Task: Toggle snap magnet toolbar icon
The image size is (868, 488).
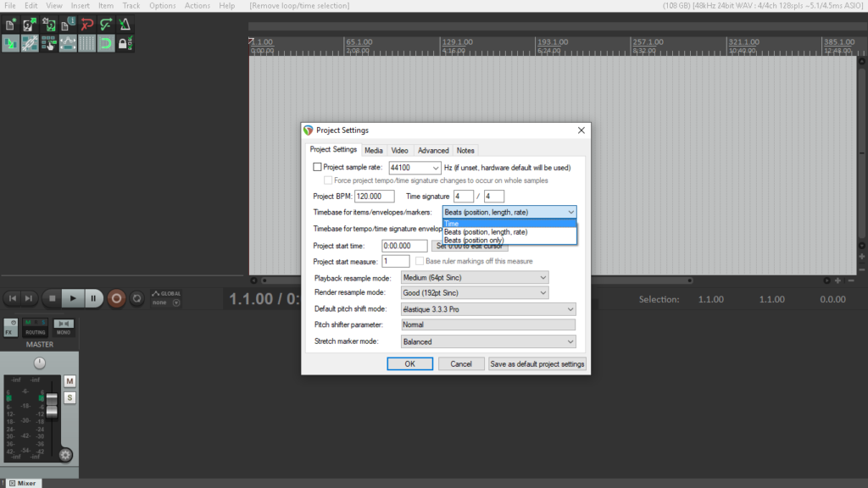Action: pos(106,43)
